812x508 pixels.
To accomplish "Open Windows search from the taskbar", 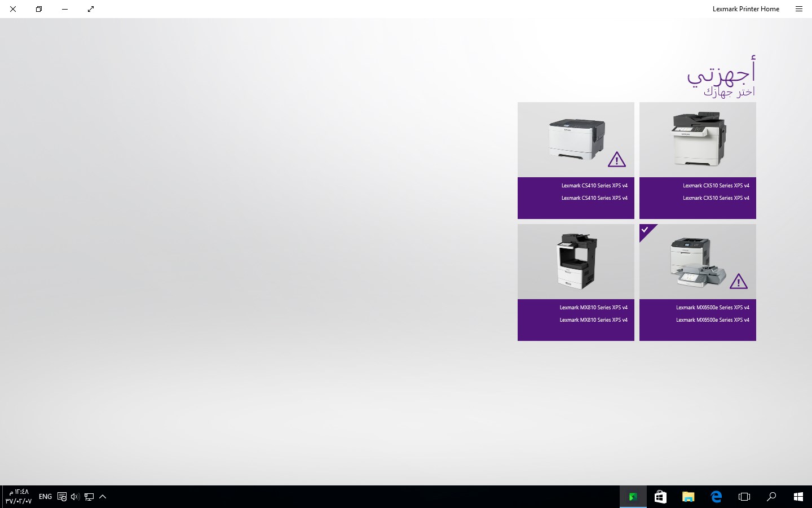I will [771, 497].
